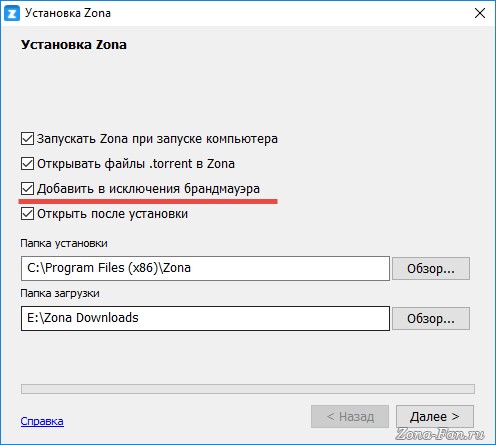Click the installation progress bar
The height and width of the screenshot is (445, 496).
pyautogui.click(x=248, y=389)
